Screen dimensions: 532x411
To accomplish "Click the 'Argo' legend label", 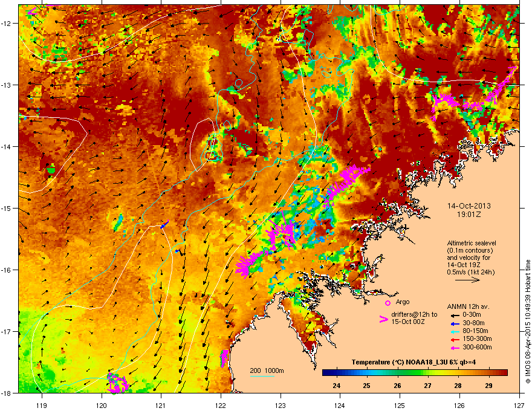I will coord(403,302).
